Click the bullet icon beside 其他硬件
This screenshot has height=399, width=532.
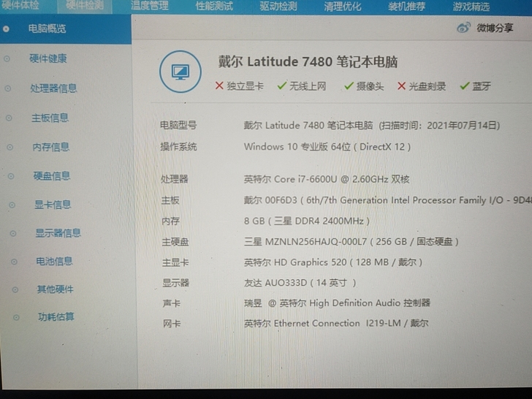(15, 289)
